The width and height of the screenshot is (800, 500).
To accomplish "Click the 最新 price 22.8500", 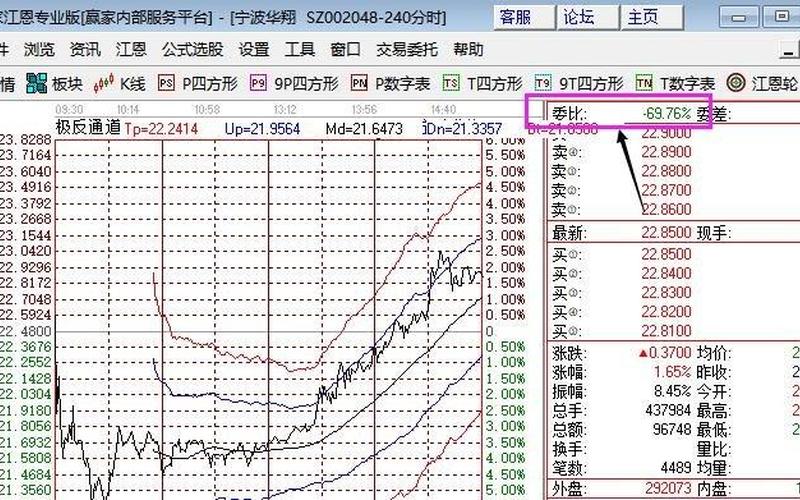I will 666,233.
